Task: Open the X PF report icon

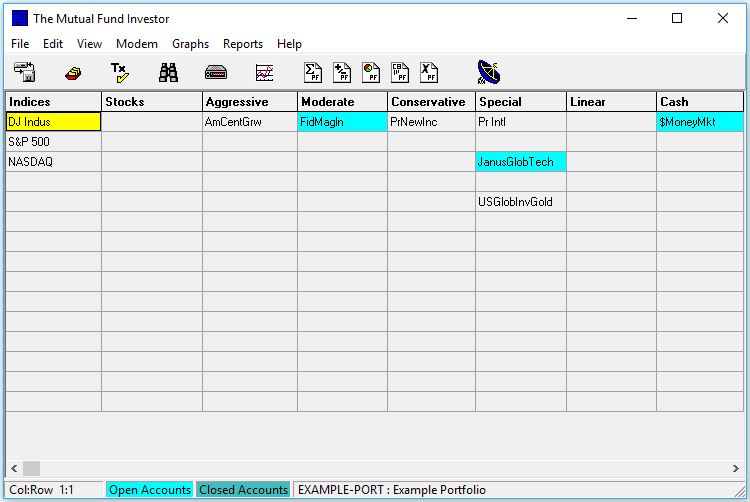Action: [x=429, y=73]
